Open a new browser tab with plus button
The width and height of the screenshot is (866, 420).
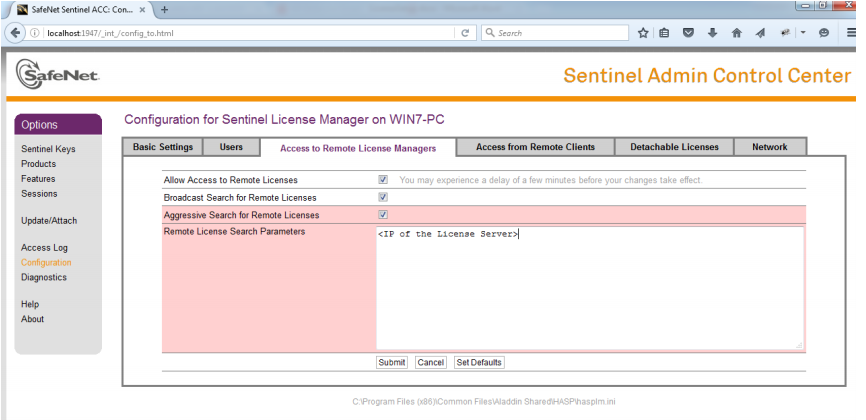tap(164, 9)
